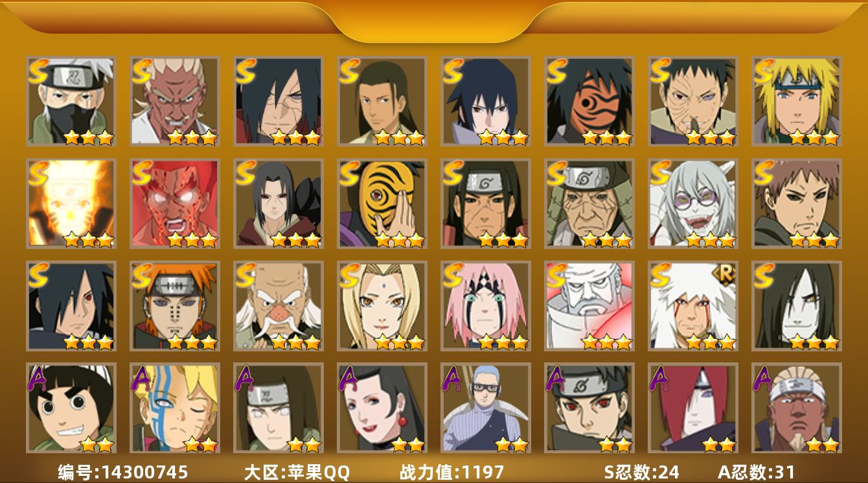Pick the red-aura Might Guy portrait

(x=175, y=204)
